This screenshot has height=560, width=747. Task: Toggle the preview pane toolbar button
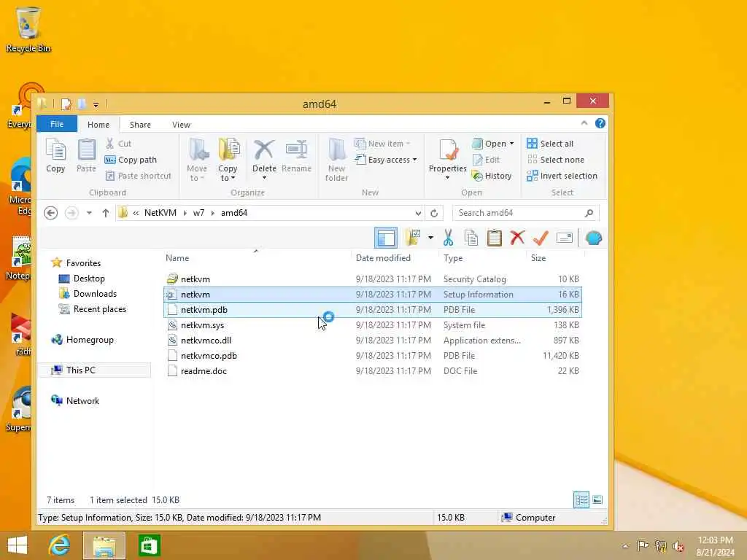click(385, 238)
